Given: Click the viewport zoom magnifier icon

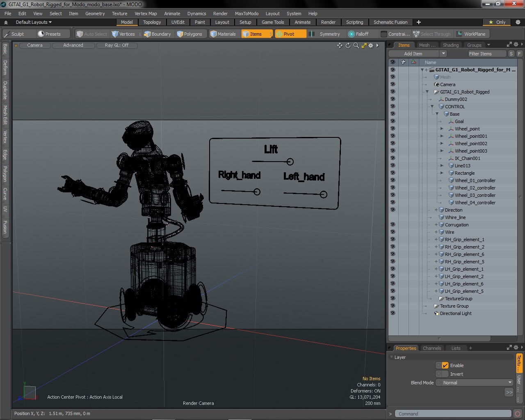Looking at the screenshot, I should (356, 46).
